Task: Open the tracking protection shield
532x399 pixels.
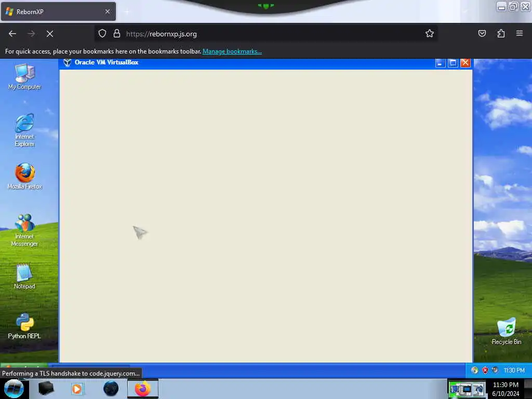Action: 102,34
